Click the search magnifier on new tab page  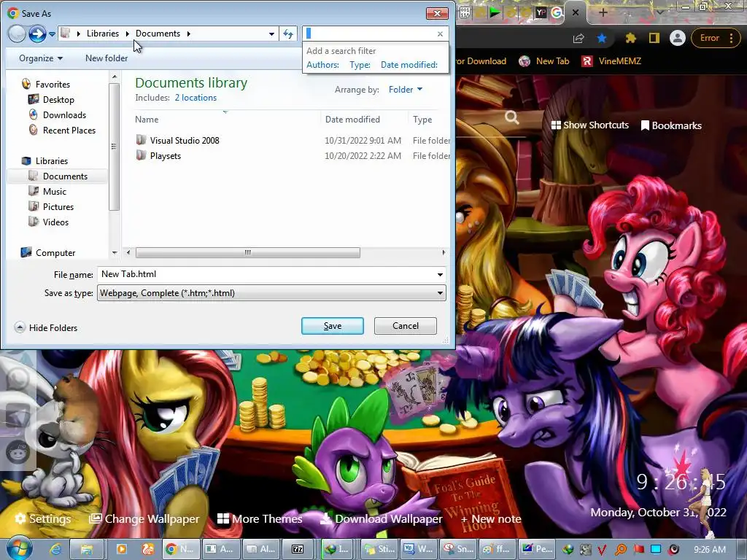point(511,117)
